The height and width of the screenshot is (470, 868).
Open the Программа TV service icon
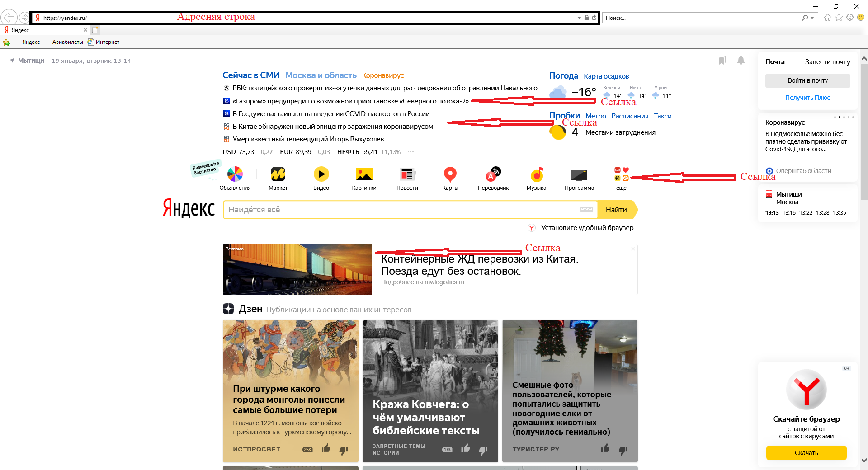(x=579, y=175)
